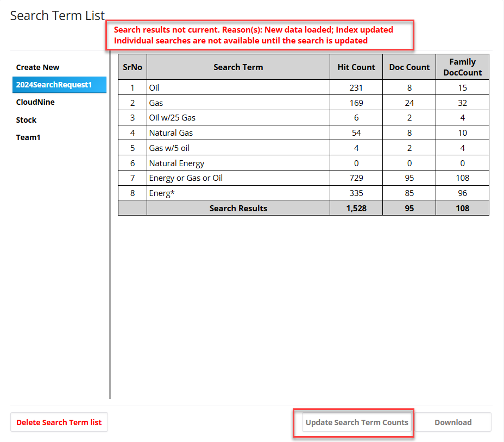Select the Team1 search list
This screenshot has width=504, height=442.
coord(28,137)
